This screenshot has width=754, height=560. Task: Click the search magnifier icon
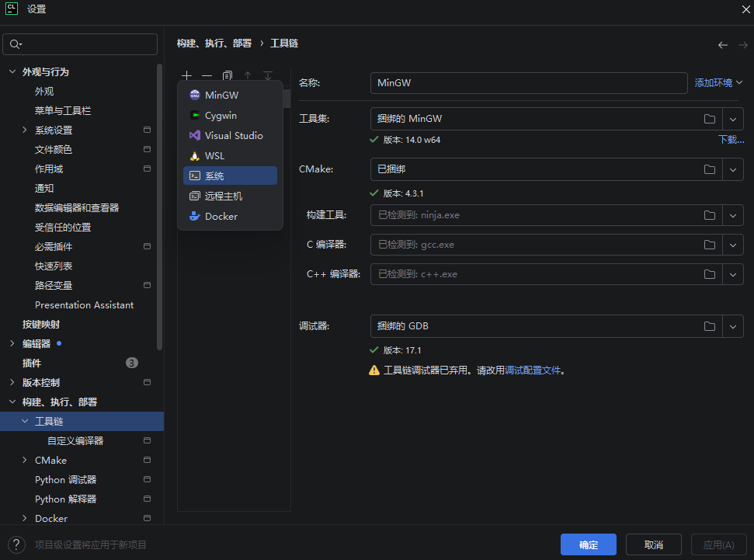tap(16, 44)
